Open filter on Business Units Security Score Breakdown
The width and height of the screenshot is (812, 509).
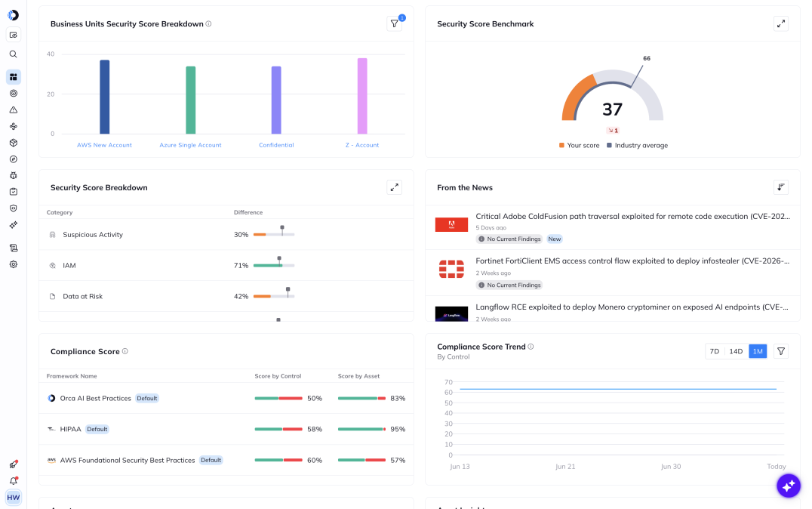point(395,24)
